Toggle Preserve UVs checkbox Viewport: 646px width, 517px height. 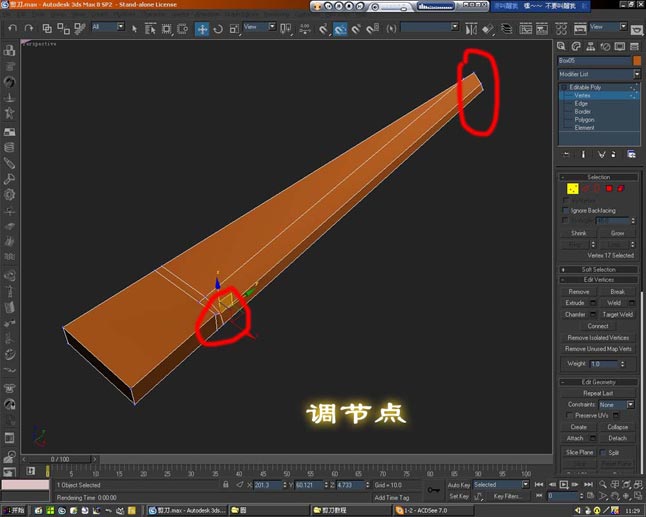tap(570, 415)
